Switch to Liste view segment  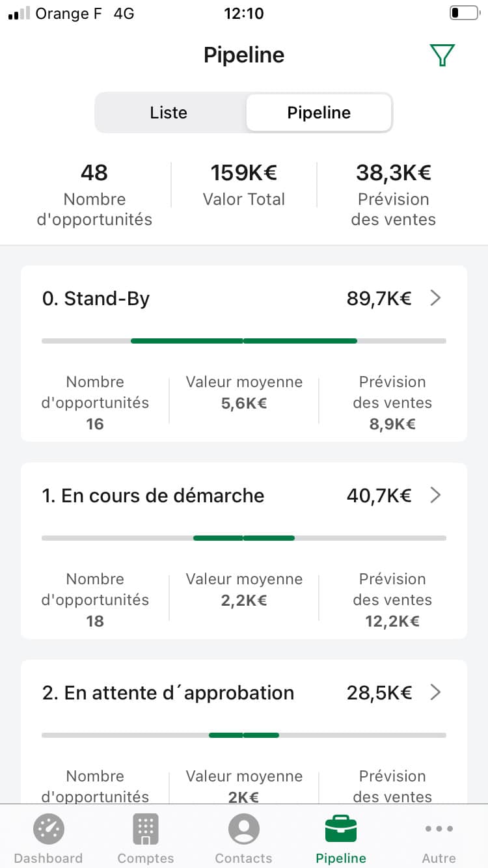tap(169, 113)
